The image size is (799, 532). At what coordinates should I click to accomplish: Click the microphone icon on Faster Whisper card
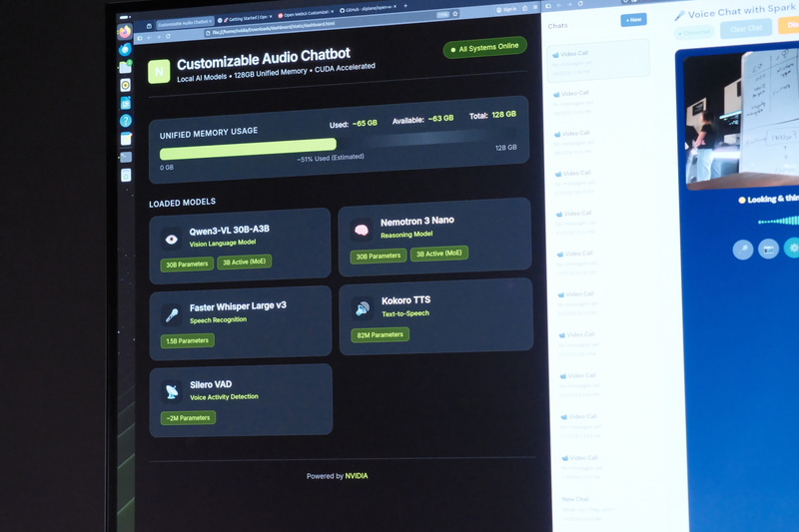tap(172, 315)
